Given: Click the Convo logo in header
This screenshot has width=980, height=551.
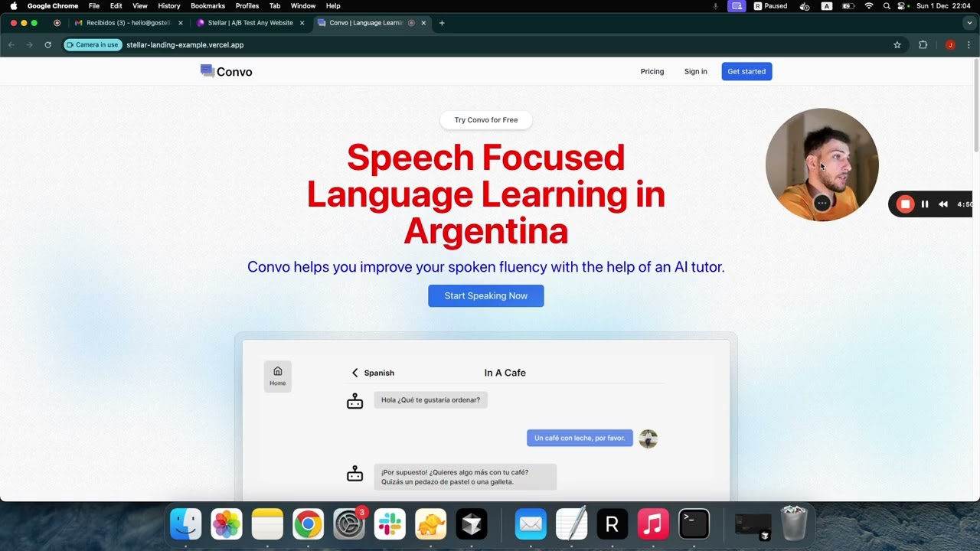Looking at the screenshot, I should click(x=226, y=72).
